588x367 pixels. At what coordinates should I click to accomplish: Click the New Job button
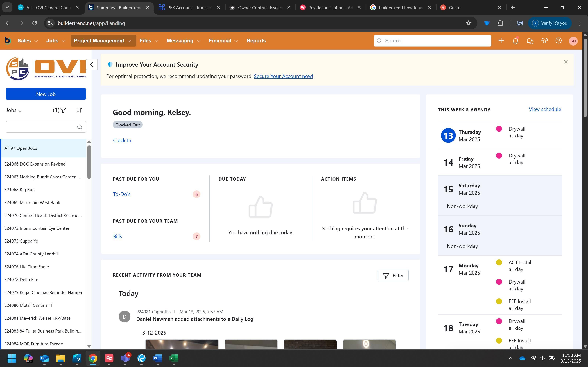(x=46, y=94)
